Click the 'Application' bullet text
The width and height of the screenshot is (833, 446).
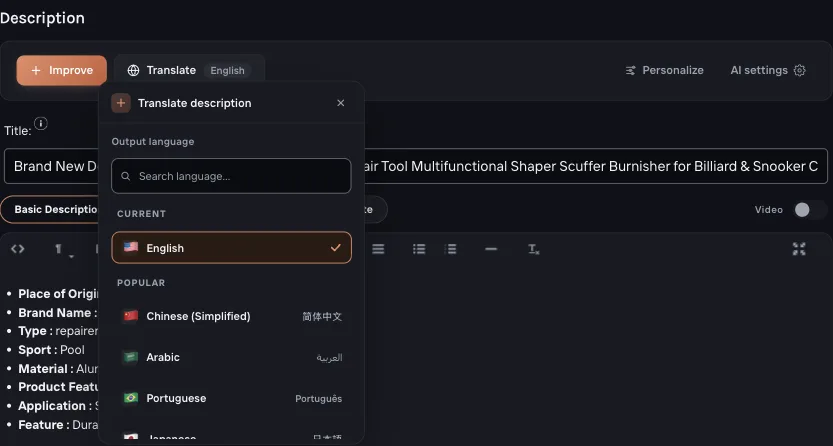(58, 406)
